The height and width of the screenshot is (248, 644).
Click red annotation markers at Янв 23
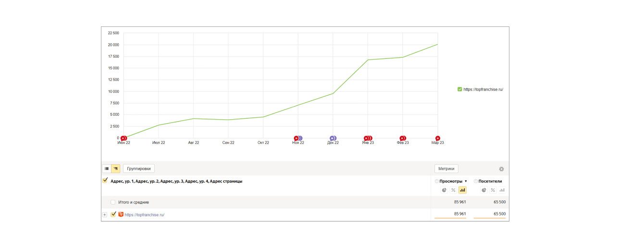click(x=368, y=138)
